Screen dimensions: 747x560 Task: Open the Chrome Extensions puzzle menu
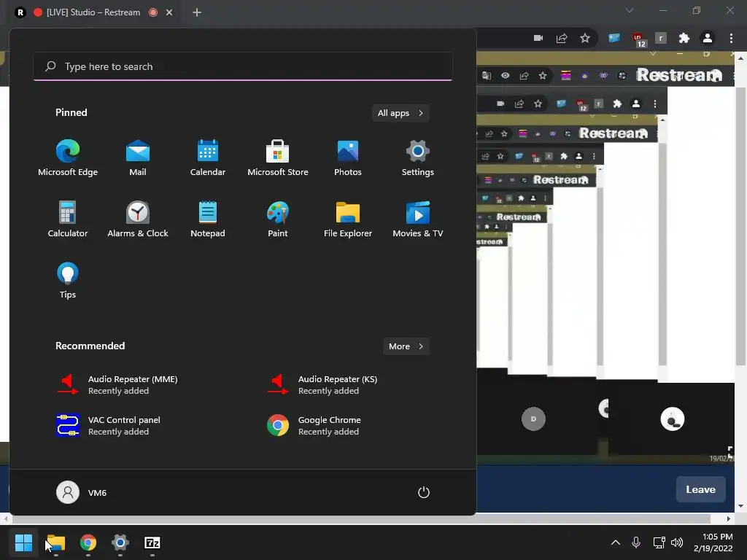click(684, 38)
